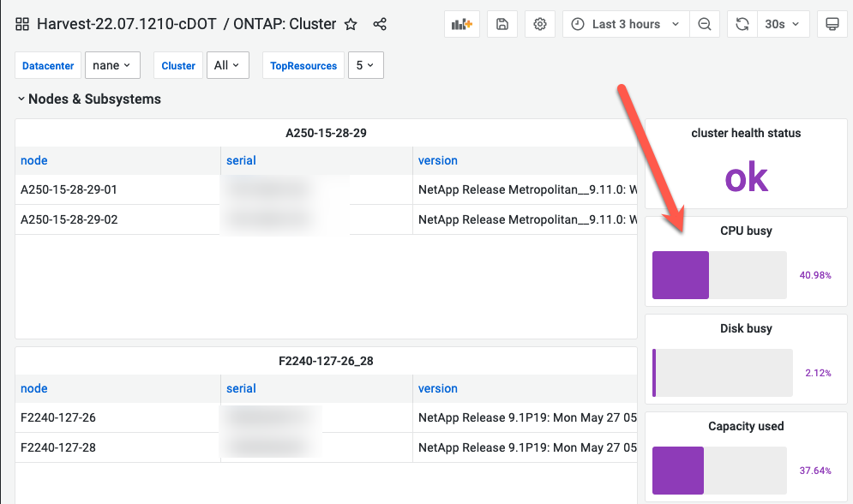Change the TopResources count dropdown
This screenshot has height=504, width=853.
click(365, 64)
